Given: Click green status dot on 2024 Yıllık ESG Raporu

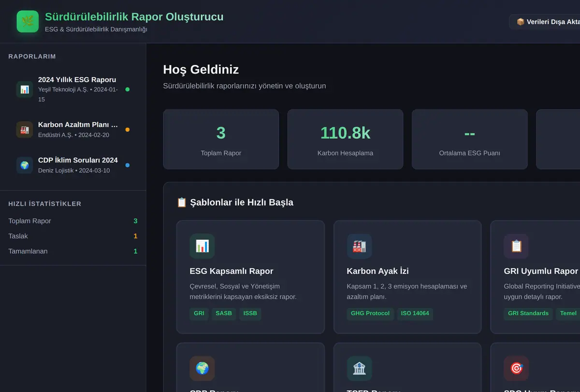Looking at the screenshot, I should 128,89.
